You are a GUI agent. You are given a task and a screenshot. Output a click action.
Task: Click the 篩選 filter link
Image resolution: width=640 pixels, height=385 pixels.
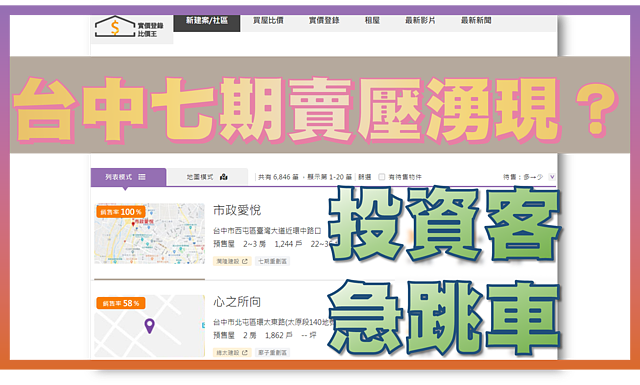point(365,177)
